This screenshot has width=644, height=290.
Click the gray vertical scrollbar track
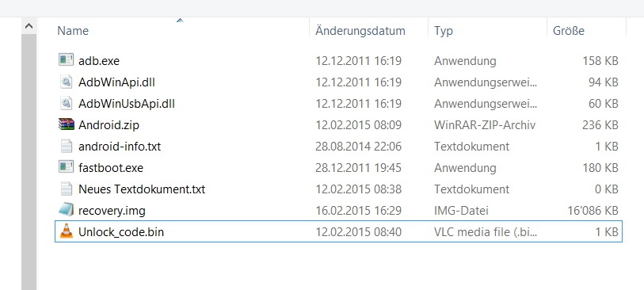[29, 162]
